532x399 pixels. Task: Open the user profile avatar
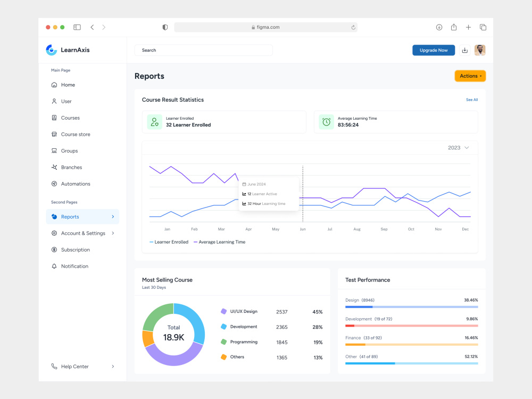[x=480, y=50]
